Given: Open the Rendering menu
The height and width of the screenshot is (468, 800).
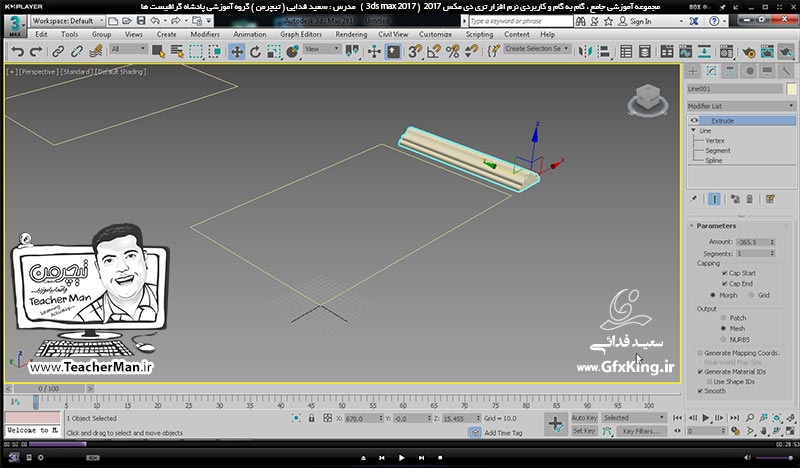Looking at the screenshot, I should [351, 34].
